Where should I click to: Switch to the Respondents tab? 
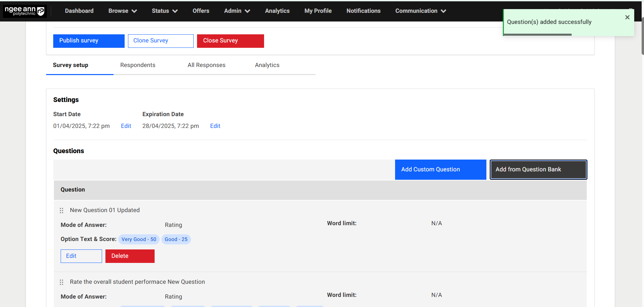point(138,65)
